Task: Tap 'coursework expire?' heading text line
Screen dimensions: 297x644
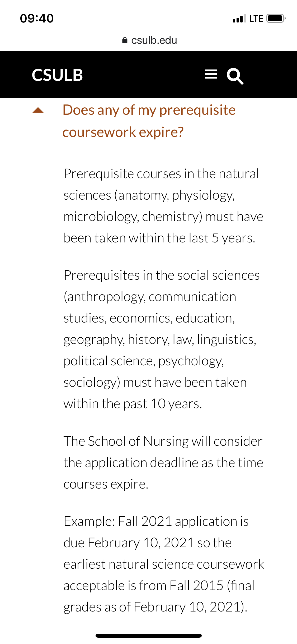Action: pyautogui.click(x=123, y=132)
